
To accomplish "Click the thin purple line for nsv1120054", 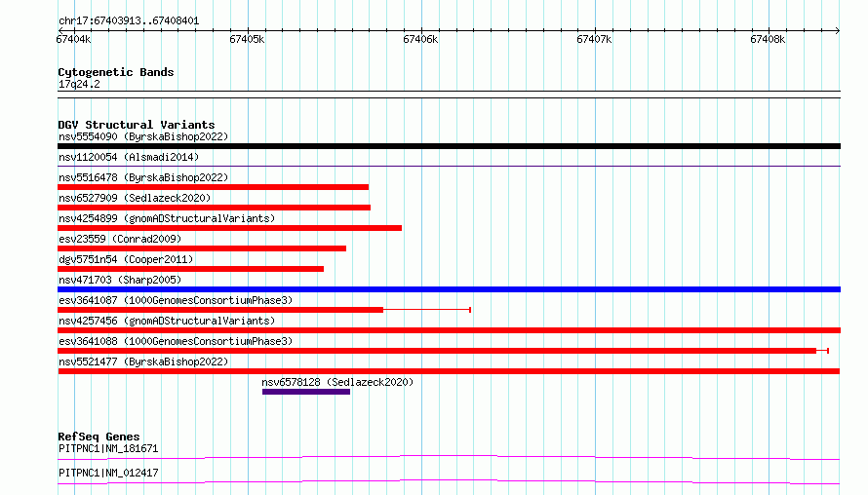I will coord(449,166).
